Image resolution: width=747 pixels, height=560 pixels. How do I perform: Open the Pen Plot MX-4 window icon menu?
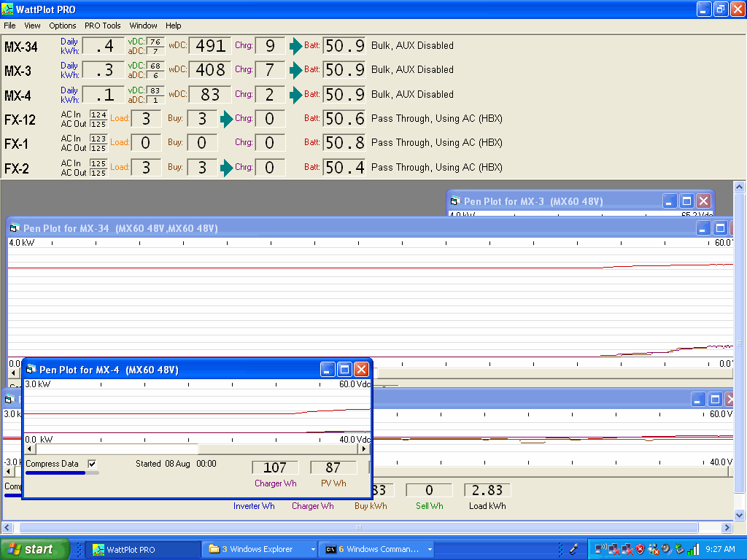tap(31, 369)
